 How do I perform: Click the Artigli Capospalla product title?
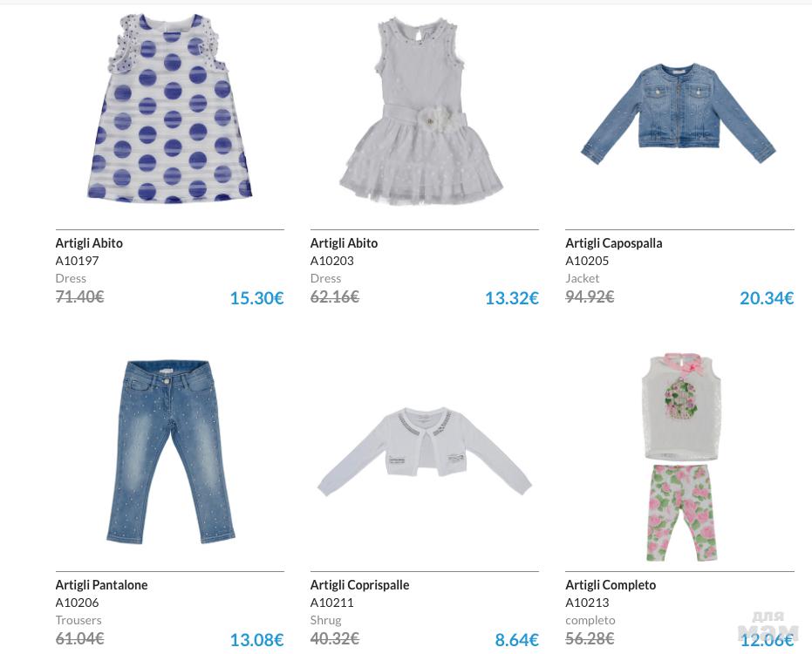click(x=614, y=243)
